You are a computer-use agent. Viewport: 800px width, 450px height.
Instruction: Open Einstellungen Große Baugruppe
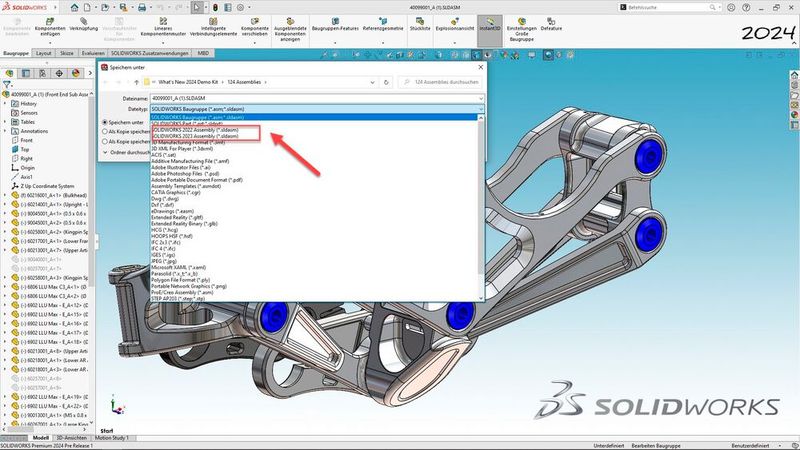pyautogui.click(x=521, y=30)
